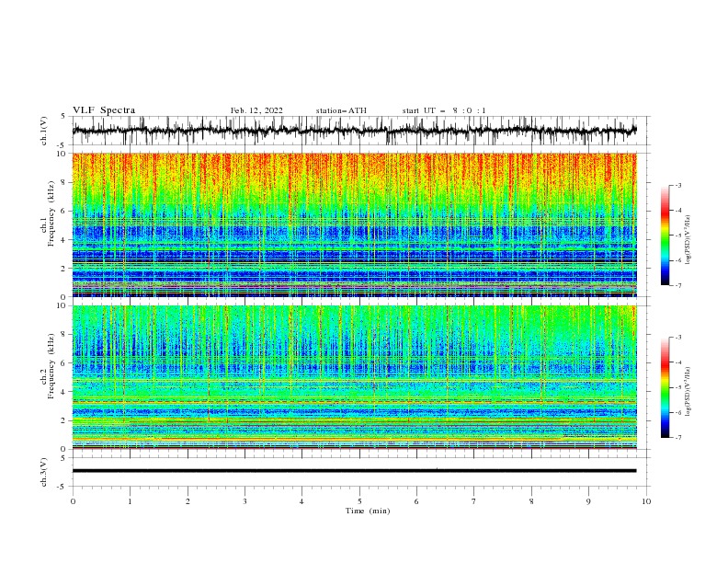728x563 pixels.
Task: Click the '-5' tick on ch.2 colorbar
Action: point(677,387)
